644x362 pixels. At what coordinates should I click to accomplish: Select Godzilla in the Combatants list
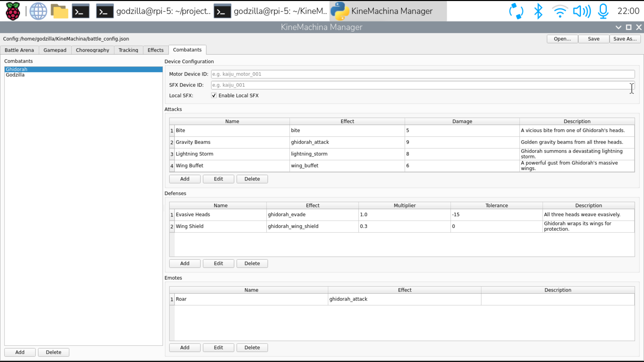click(15, 75)
